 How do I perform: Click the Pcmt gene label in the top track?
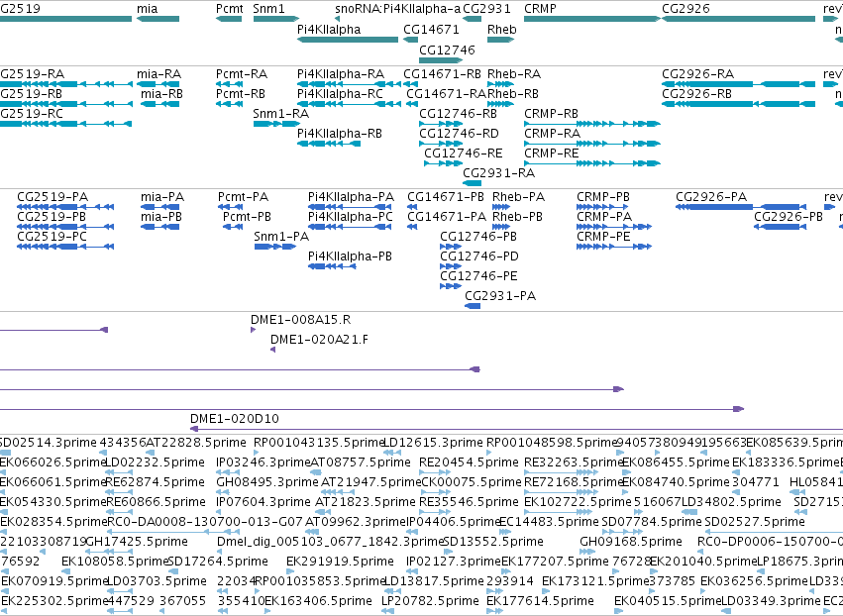(x=230, y=9)
